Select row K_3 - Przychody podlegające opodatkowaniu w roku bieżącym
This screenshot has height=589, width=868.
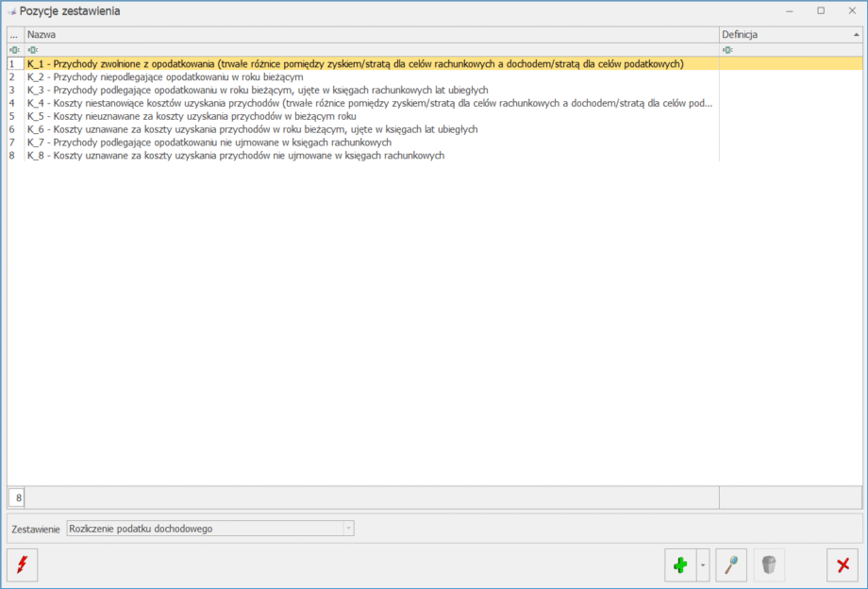(x=435, y=90)
